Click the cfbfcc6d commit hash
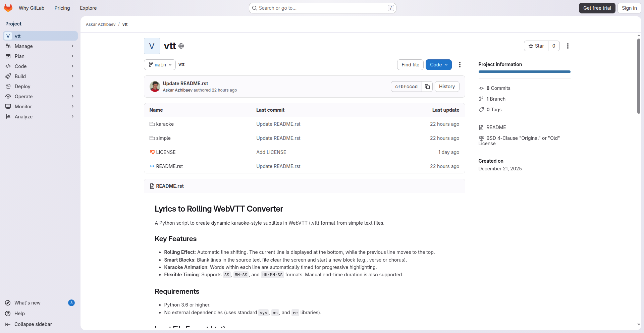644x333 pixels. [406, 87]
